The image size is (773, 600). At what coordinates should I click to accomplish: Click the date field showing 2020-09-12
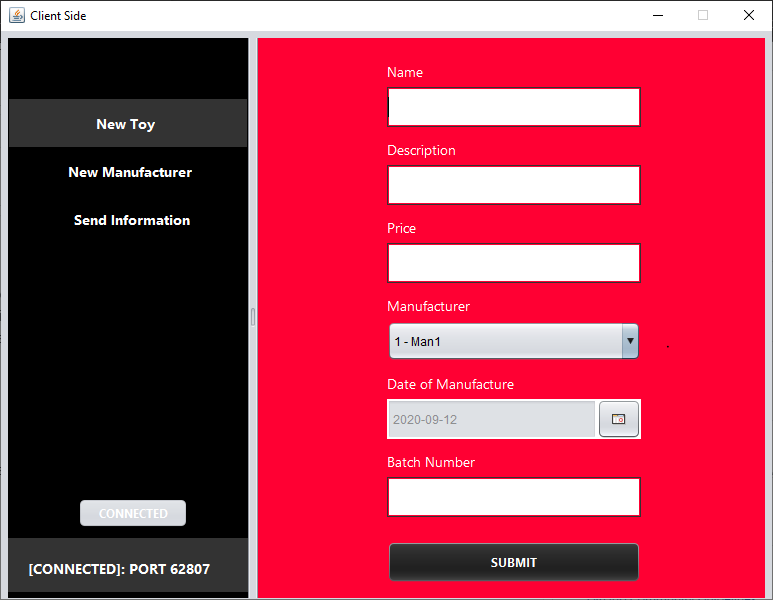click(x=492, y=419)
